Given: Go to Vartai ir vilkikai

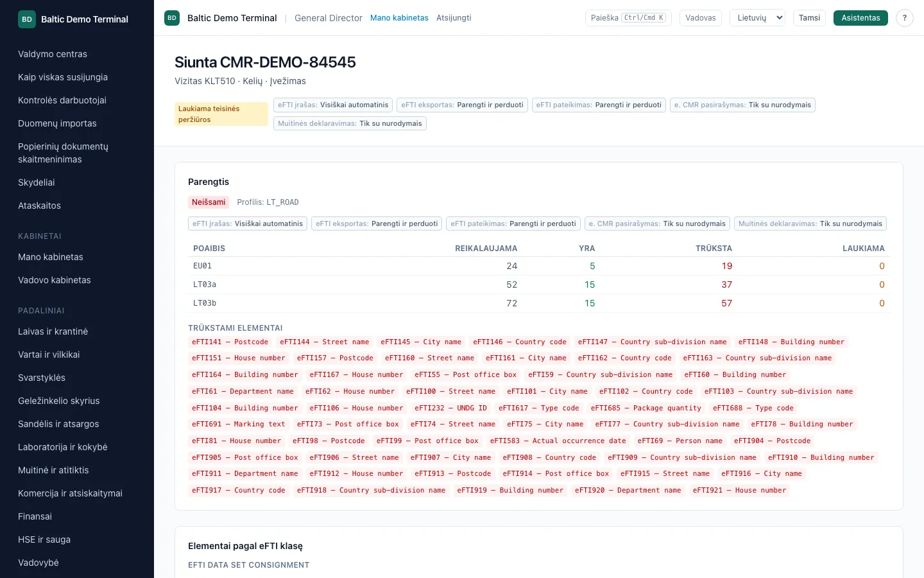Looking at the screenshot, I should [49, 355].
